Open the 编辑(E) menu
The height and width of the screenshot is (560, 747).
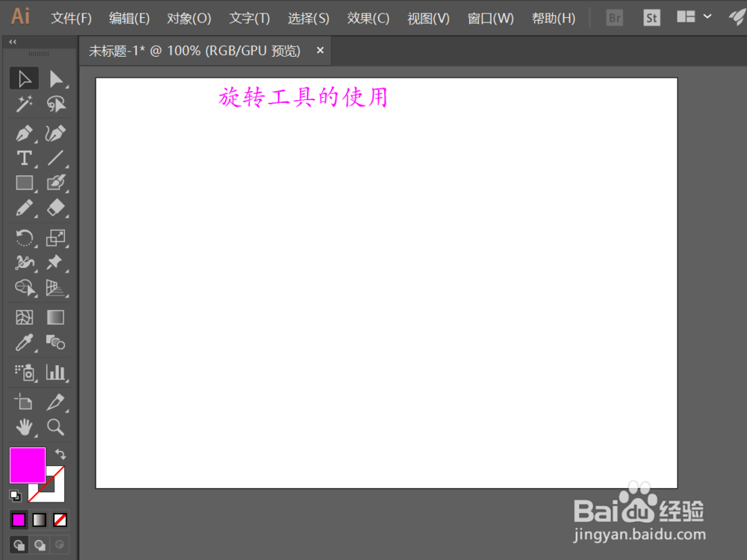129,18
